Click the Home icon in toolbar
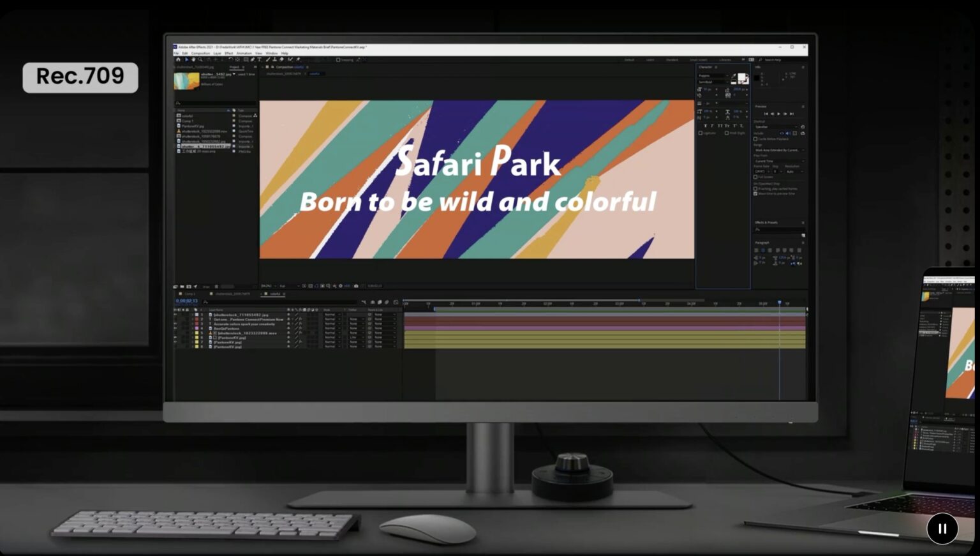 coord(178,59)
